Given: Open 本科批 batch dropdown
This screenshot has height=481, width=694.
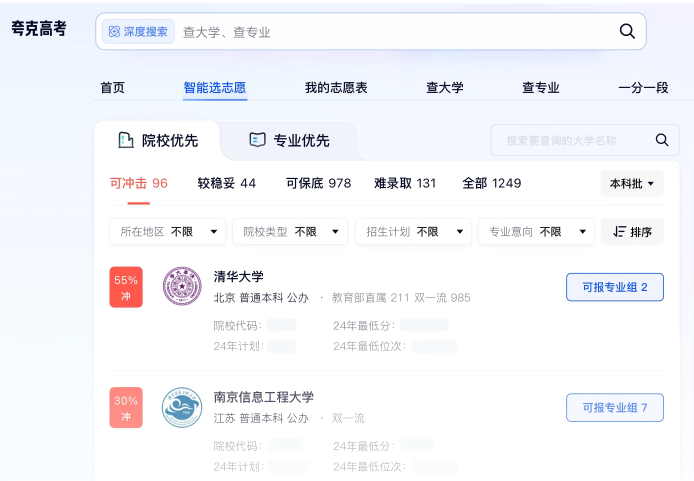Looking at the screenshot, I should click(x=632, y=183).
